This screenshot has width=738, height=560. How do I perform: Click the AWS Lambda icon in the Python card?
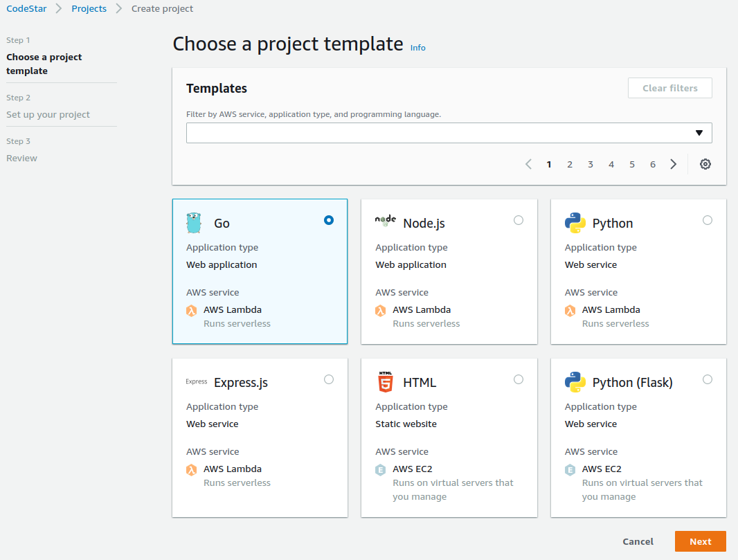(x=570, y=311)
